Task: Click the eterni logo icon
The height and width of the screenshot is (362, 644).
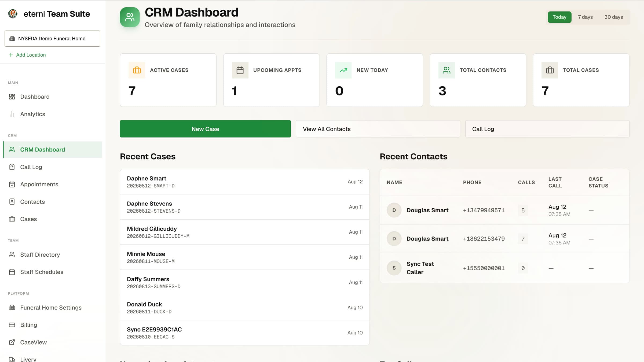Action: pos(13,14)
